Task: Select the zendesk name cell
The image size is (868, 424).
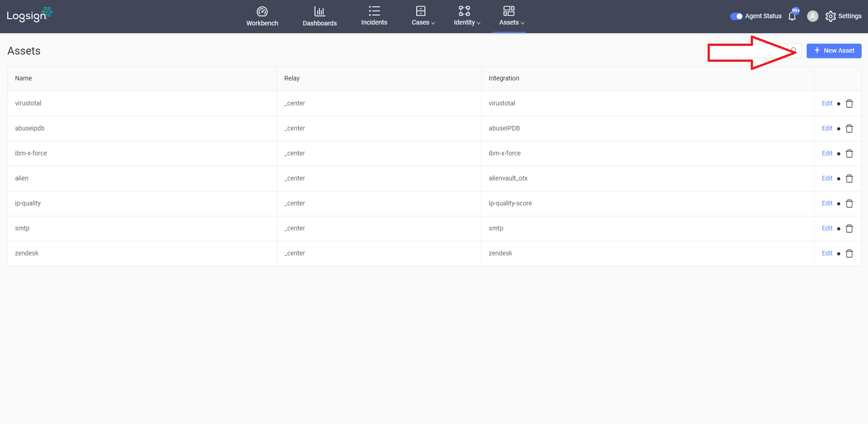Action: click(142, 254)
